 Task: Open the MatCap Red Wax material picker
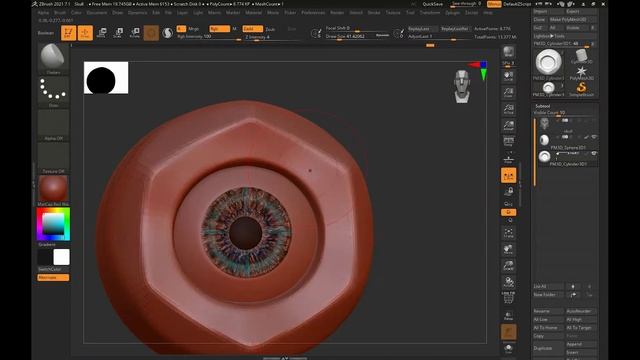(53, 190)
